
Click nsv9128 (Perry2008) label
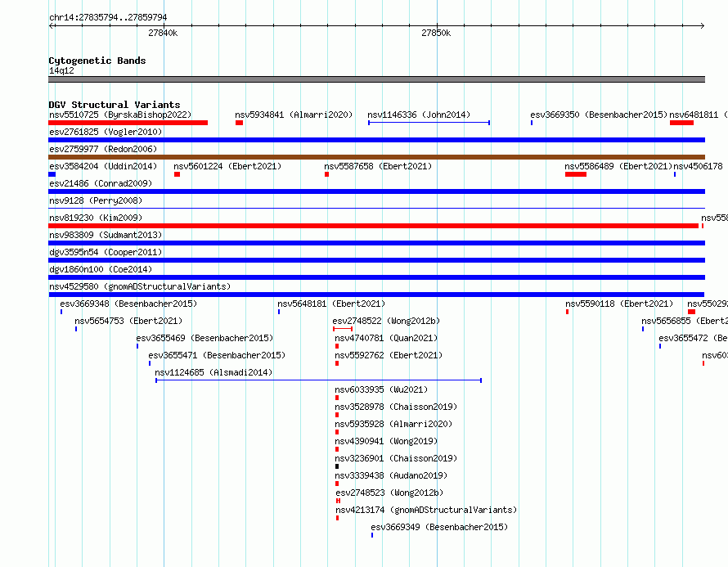pyautogui.click(x=96, y=200)
